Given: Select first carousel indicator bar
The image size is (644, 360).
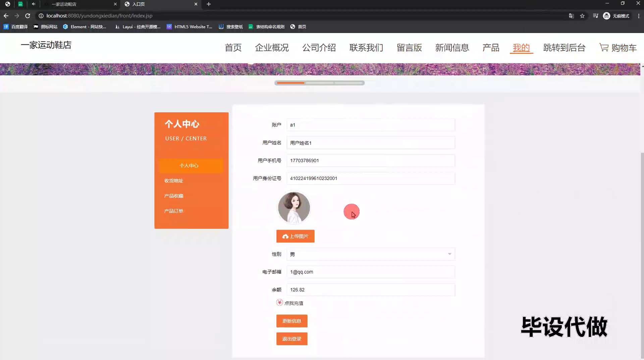Looking at the screenshot, I should 290,83.
